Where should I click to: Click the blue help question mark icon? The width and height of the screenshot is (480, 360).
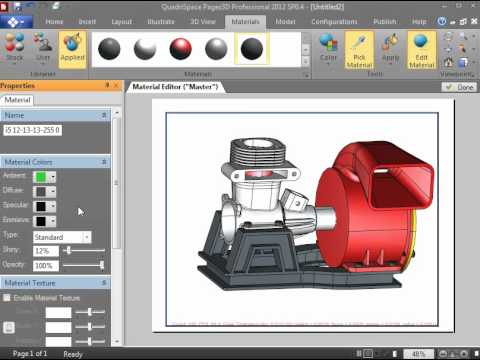pos(442,21)
